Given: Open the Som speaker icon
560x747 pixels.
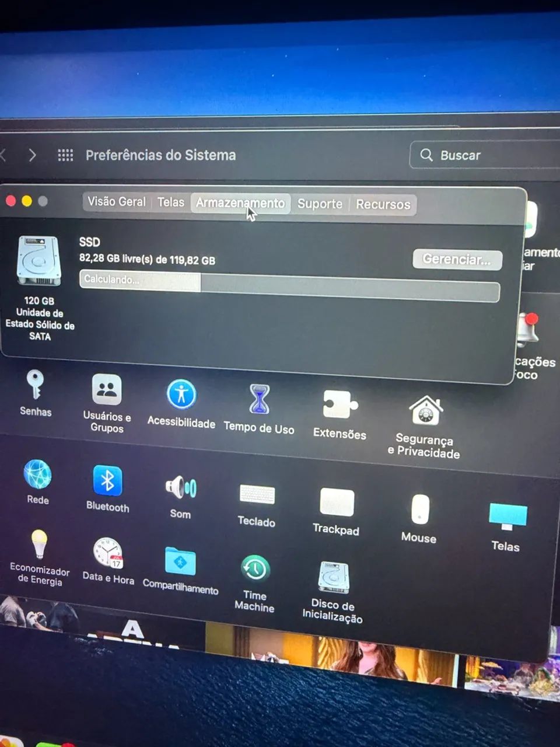Looking at the screenshot, I should click(x=181, y=496).
